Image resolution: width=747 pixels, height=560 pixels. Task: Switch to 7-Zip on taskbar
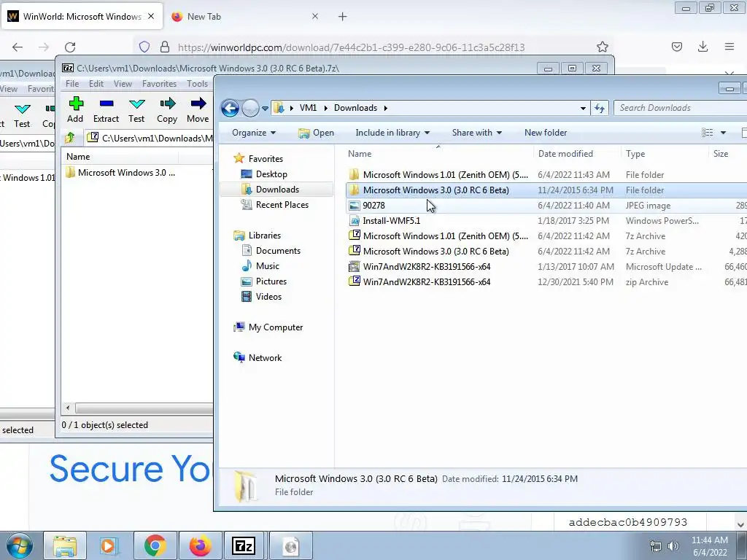(244, 545)
